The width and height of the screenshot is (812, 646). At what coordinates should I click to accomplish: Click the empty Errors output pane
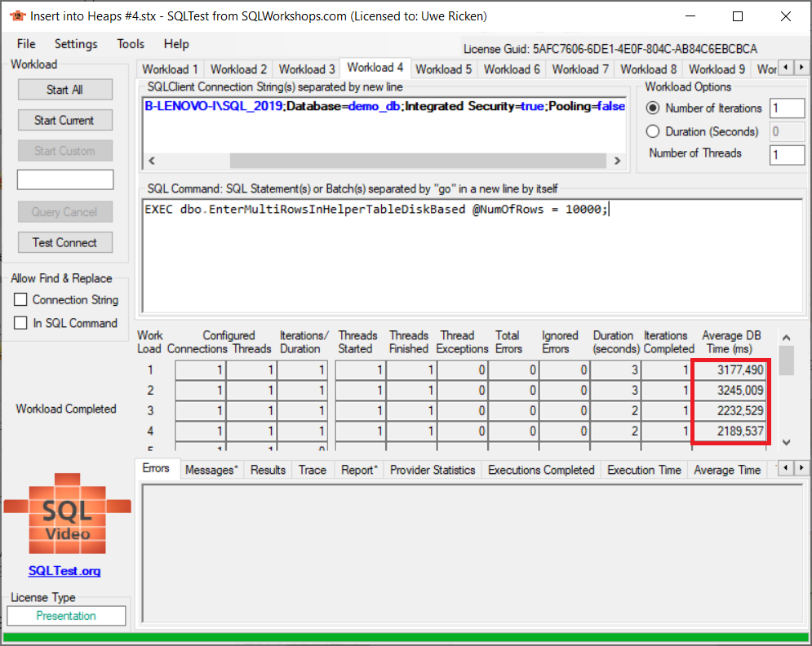(473, 554)
